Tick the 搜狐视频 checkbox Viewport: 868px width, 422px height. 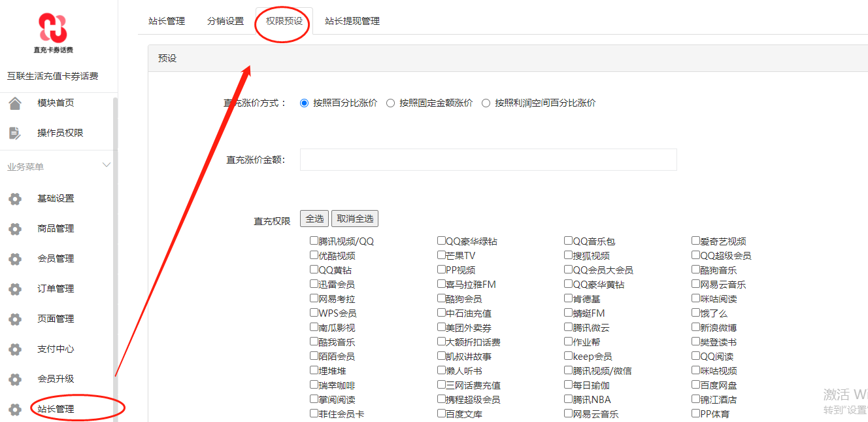(569, 255)
